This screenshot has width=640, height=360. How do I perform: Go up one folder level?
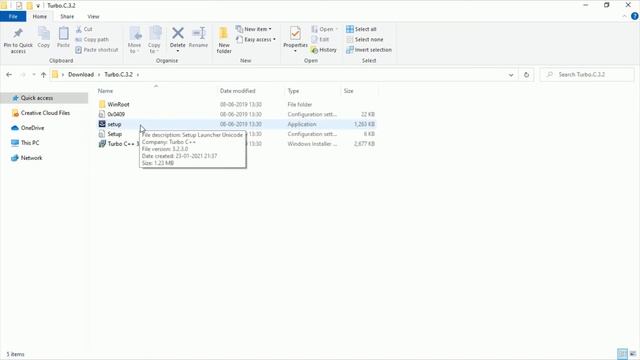[x=43, y=75]
